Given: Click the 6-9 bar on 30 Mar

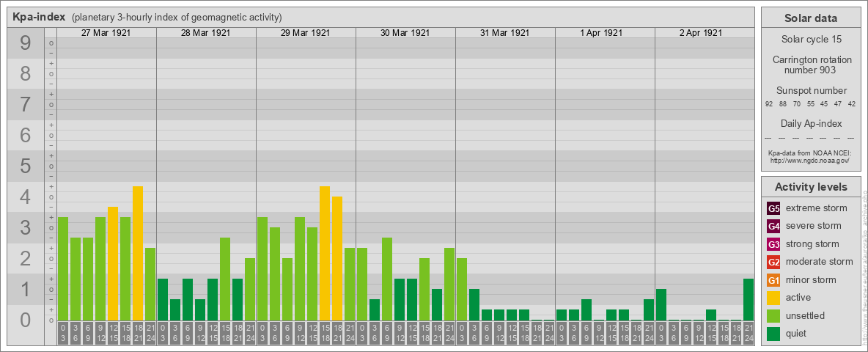Looking at the screenshot, I should 387,279.
